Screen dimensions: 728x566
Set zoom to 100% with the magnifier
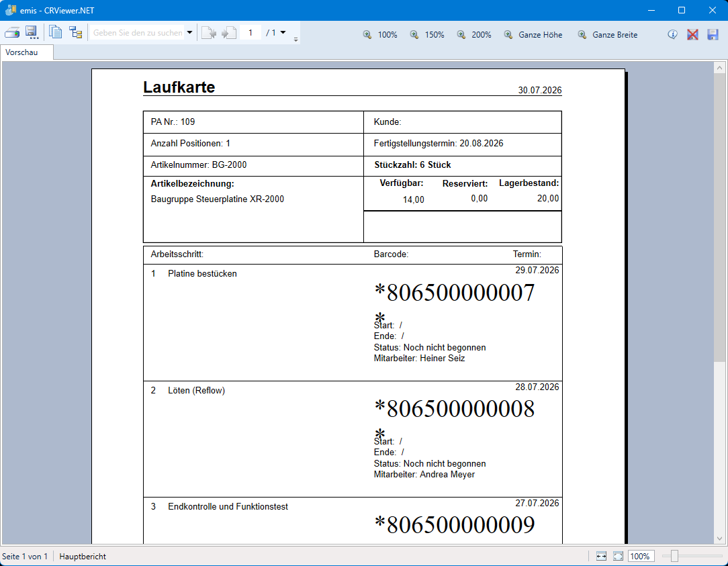367,34
